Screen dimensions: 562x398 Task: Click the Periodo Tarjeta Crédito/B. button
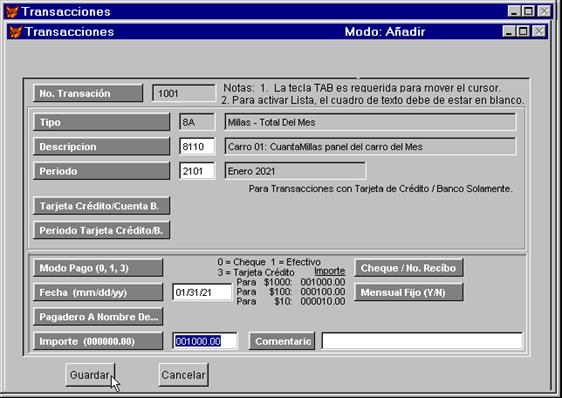[101, 230]
